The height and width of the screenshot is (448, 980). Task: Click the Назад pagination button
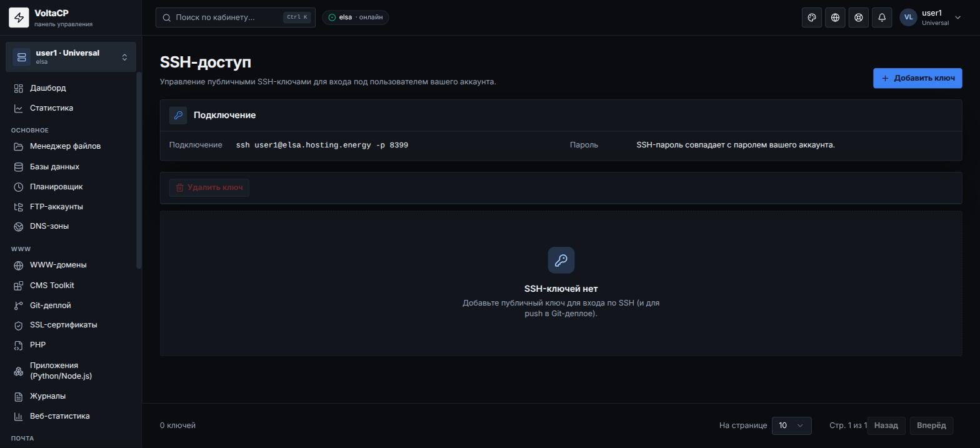(x=886, y=426)
